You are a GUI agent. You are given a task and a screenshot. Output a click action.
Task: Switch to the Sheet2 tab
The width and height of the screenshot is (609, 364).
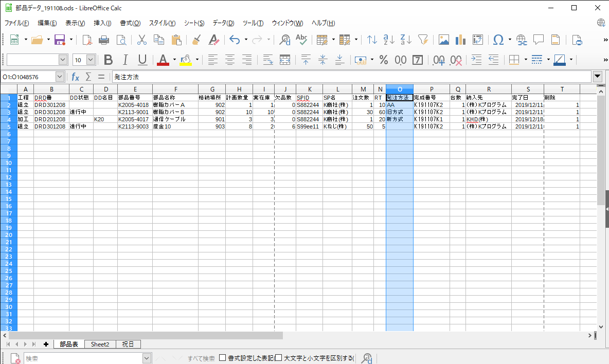(100, 344)
